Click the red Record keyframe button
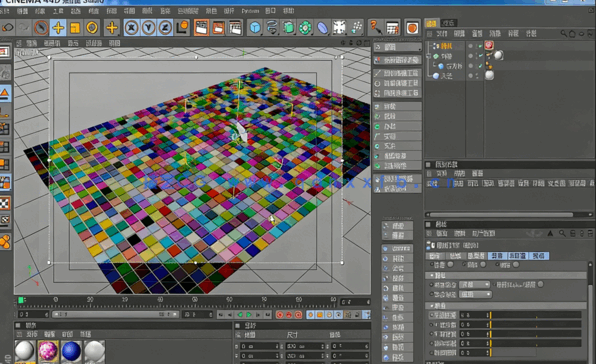This screenshot has height=364, width=596. [x=280, y=315]
